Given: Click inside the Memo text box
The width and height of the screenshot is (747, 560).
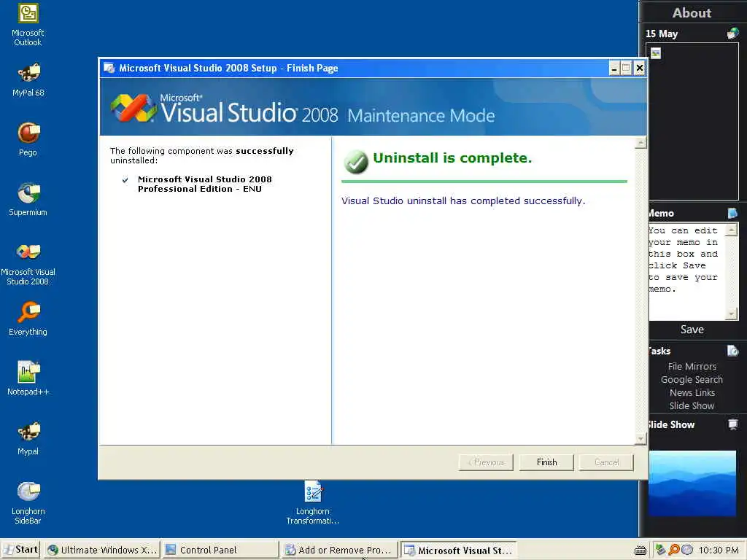Looking at the screenshot, I should [686, 271].
